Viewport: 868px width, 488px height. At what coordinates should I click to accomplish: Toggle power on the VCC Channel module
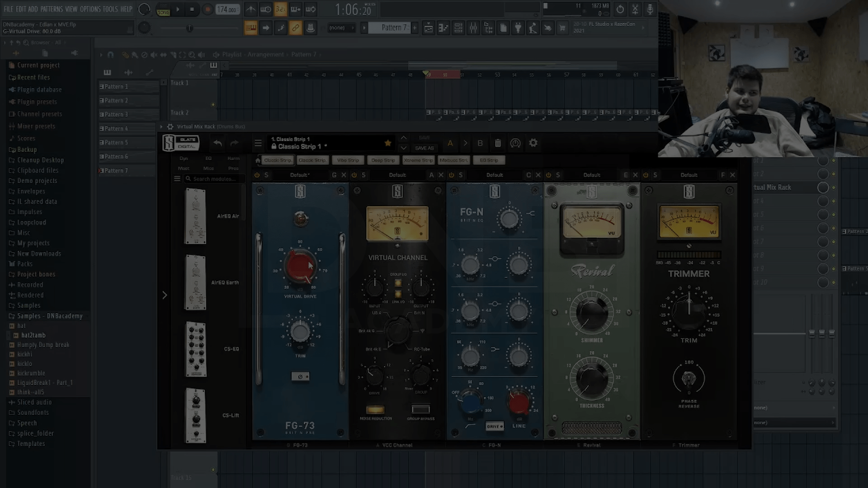tap(354, 175)
